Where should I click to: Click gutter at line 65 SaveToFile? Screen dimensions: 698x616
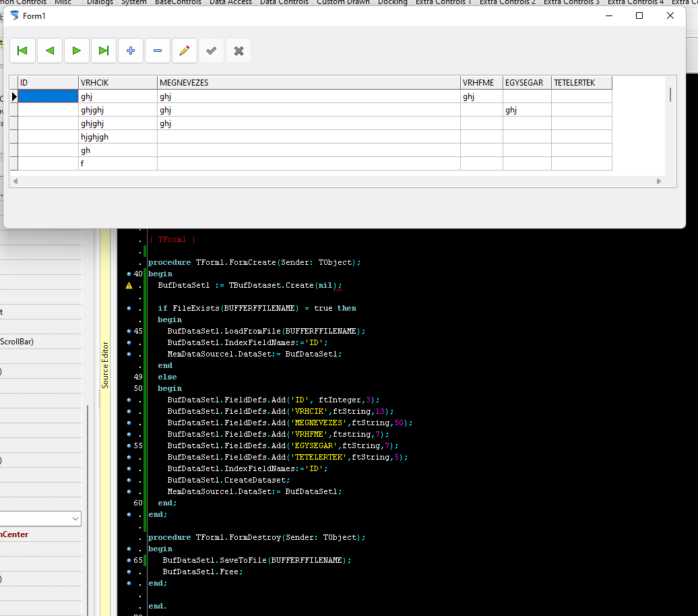click(x=129, y=560)
